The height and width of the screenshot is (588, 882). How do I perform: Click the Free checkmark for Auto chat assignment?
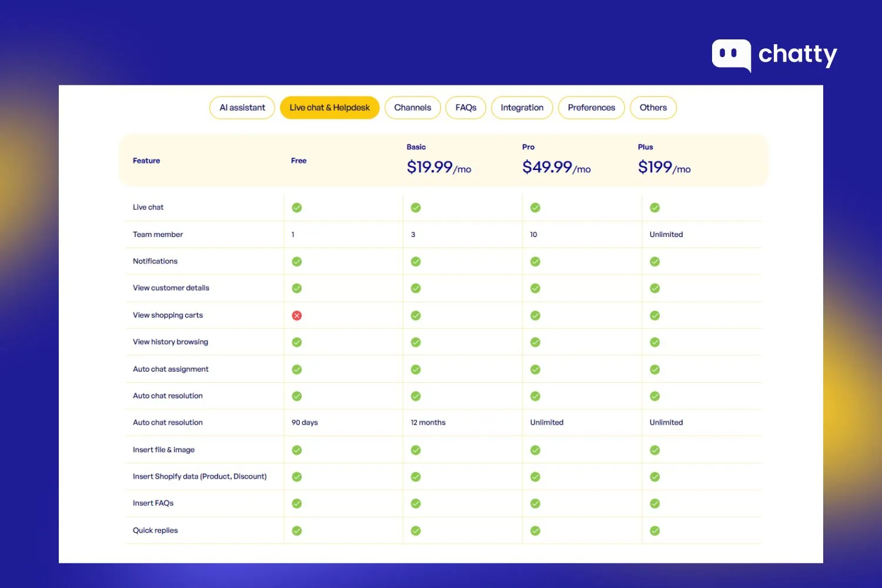tap(297, 369)
